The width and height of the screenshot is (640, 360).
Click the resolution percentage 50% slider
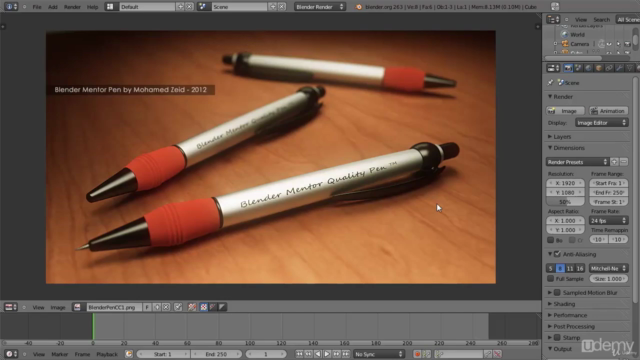coord(565,202)
